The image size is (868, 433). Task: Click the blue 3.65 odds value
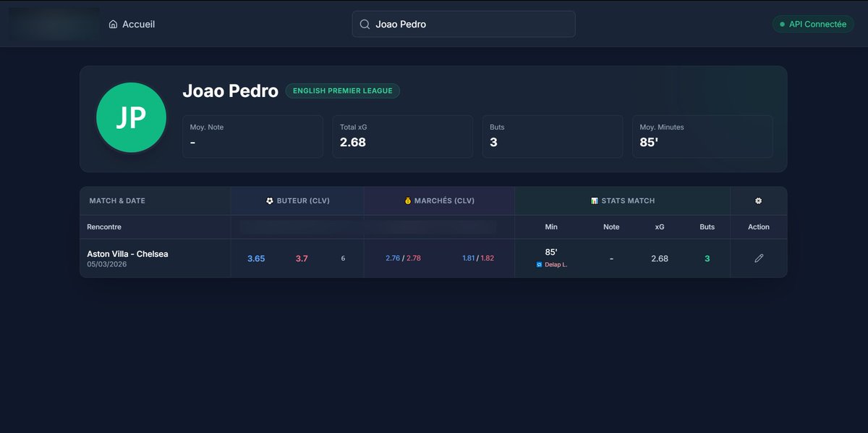(x=256, y=258)
